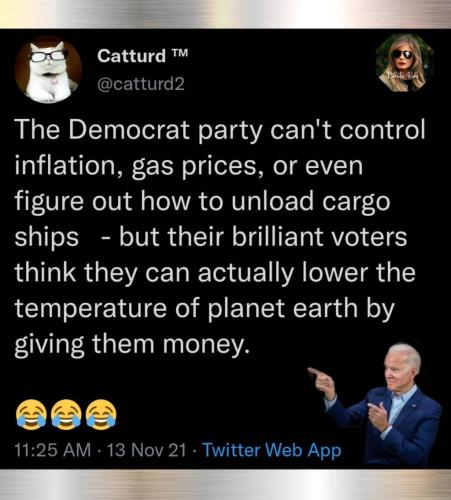Click the words giving them money

pyautogui.click(x=132, y=345)
